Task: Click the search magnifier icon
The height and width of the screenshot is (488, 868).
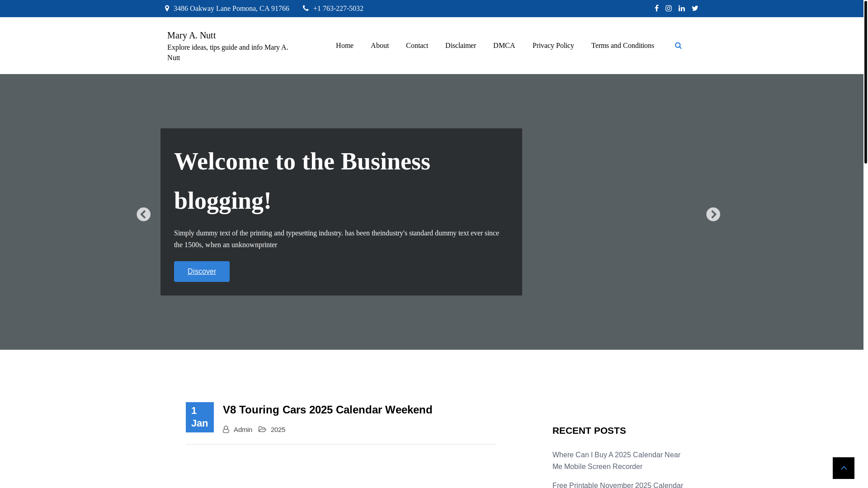Action: point(678,46)
